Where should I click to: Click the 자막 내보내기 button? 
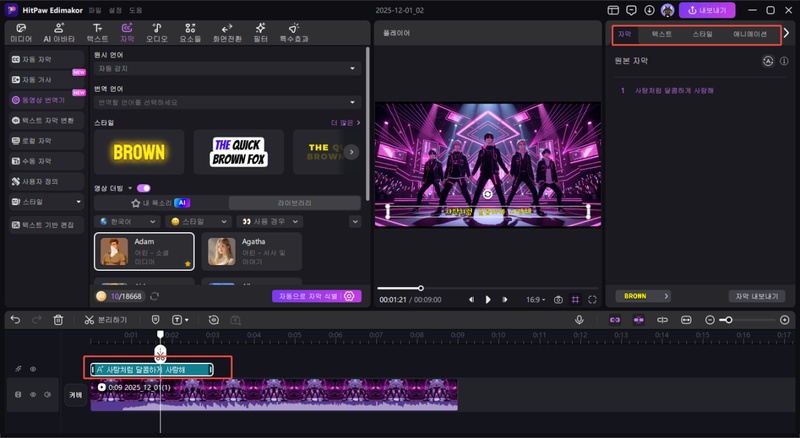coord(755,296)
